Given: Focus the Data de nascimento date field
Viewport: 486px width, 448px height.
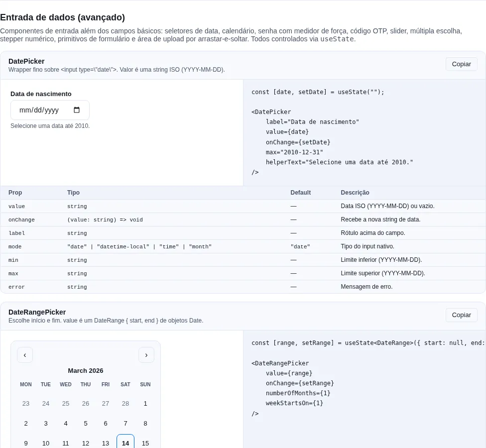Looking at the screenshot, I should pos(50,110).
